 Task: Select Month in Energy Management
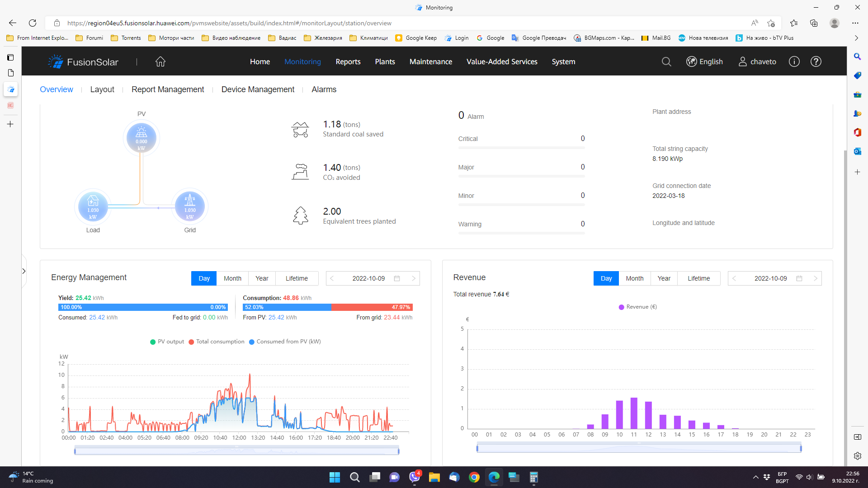(232, 278)
